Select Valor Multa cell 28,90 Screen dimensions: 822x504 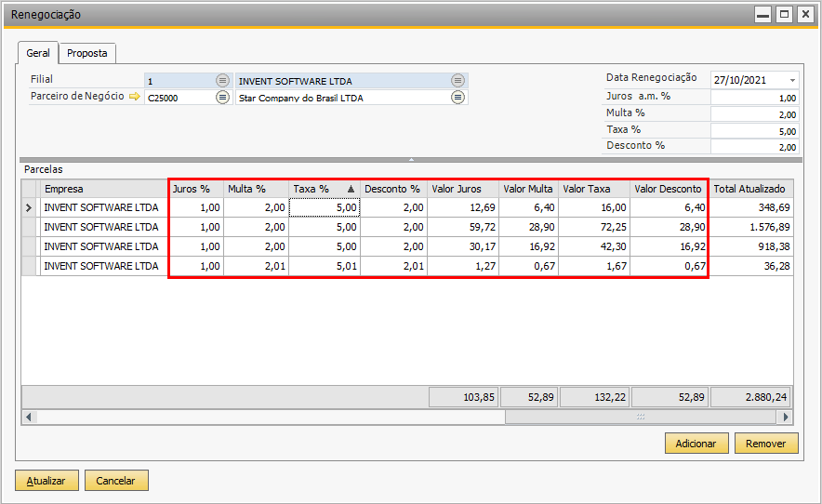[x=528, y=227]
